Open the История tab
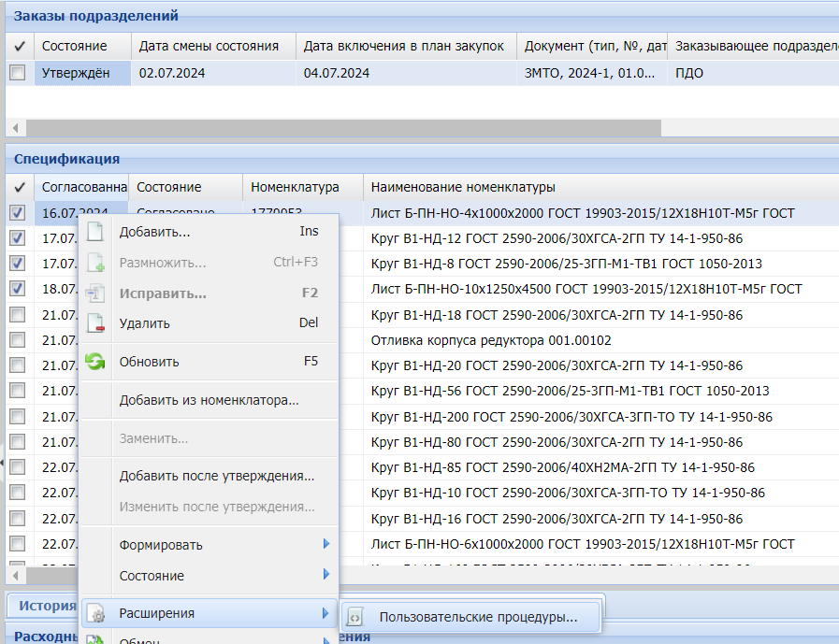 [x=47, y=606]
